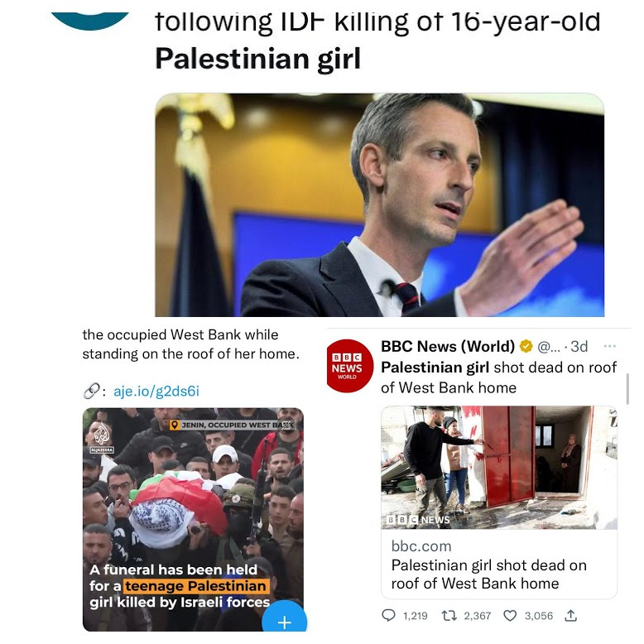The image size is (644, 644).
Task: Click the bbc.com link card title
Action: pos(488,574)
